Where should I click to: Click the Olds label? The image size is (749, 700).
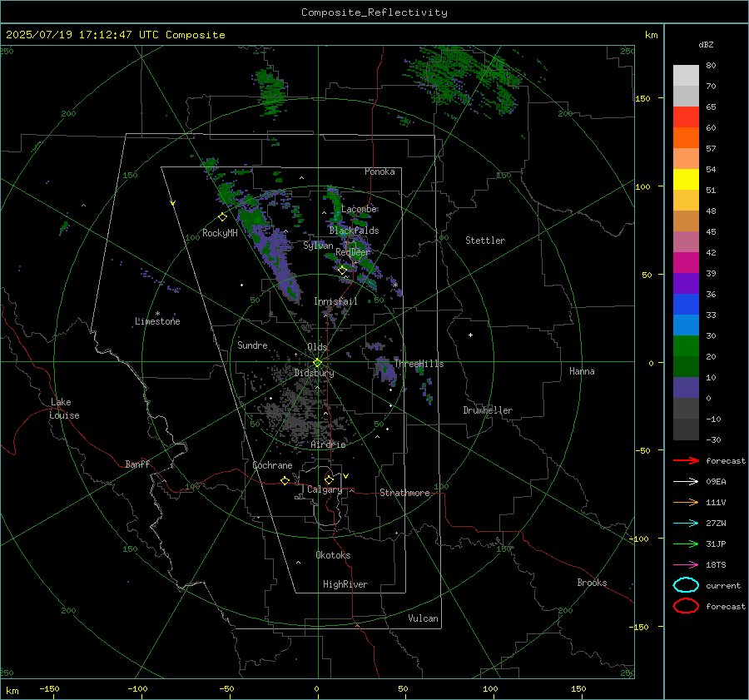(x=317, y=347)
